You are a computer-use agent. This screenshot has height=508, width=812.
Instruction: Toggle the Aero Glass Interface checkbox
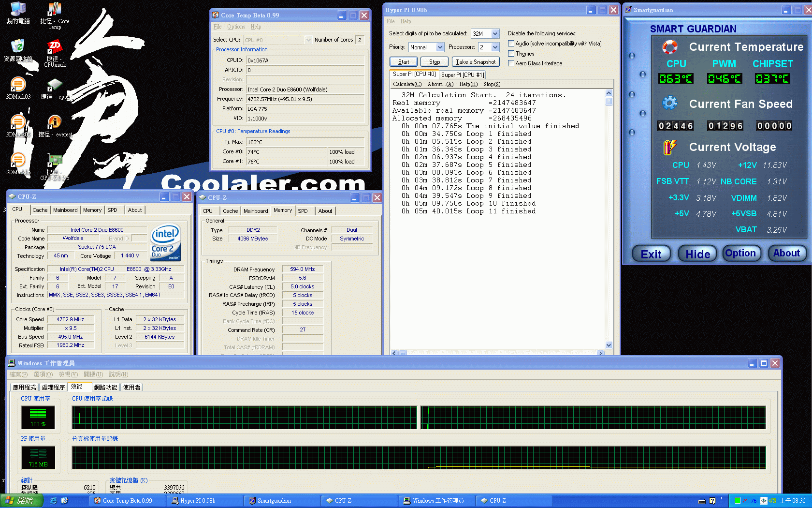coord(511,63)
